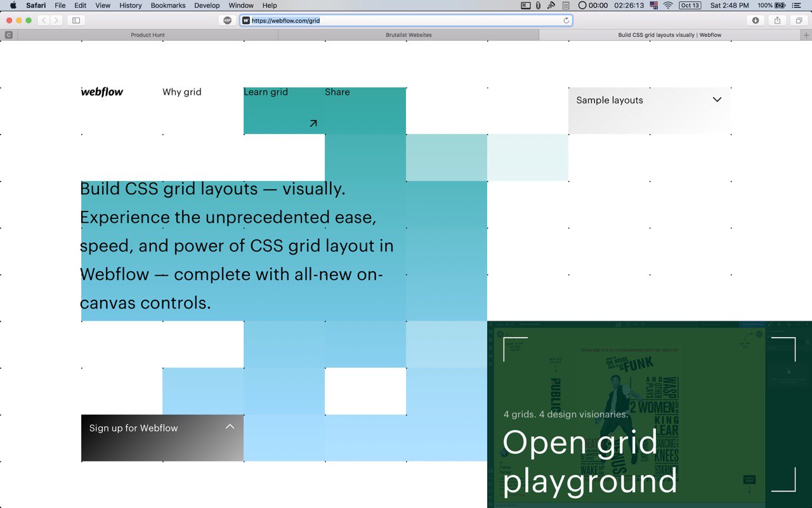This screenshot has height=508, width=812.
Task: Open the Learn grid link
Action: coord(266,92)
